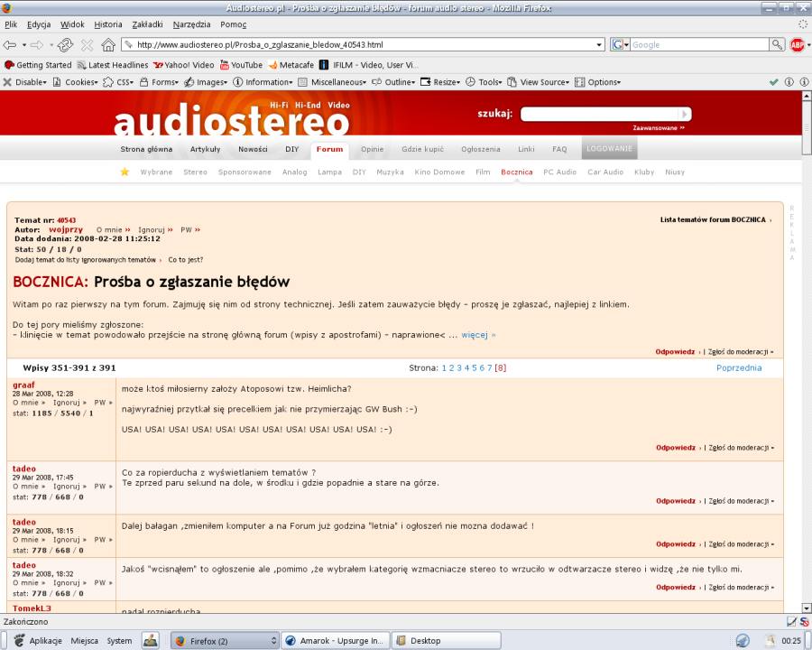The width and height of the screenshot is (812, 650).
Task: Open the Getting Started bookmark
Action: (38, 65)
